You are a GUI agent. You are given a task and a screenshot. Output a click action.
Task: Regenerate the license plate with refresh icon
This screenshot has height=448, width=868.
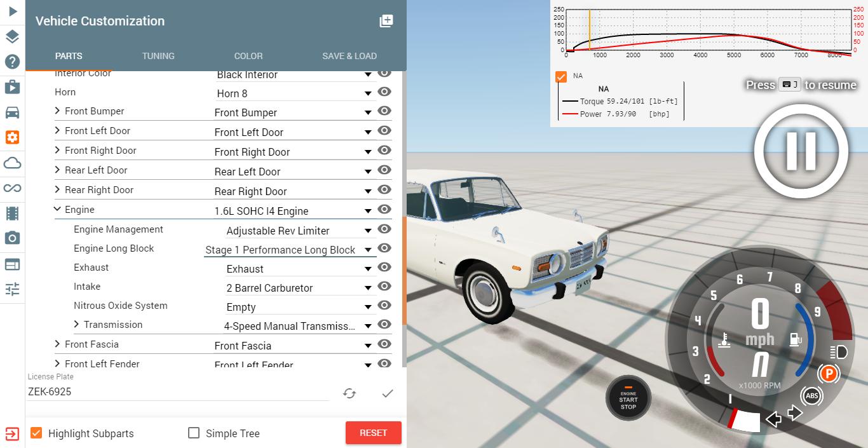349,393
